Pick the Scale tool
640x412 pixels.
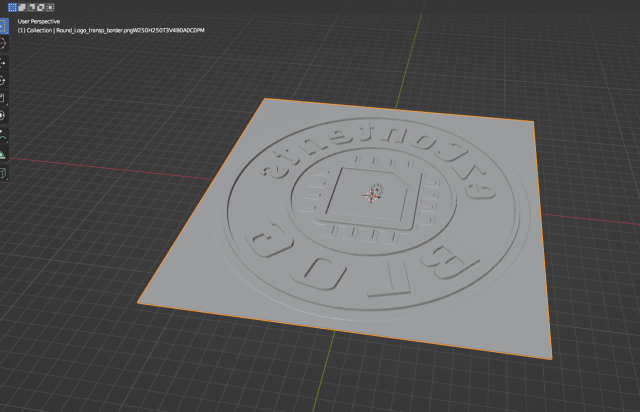pyautogui.click(x=3, y=98)
